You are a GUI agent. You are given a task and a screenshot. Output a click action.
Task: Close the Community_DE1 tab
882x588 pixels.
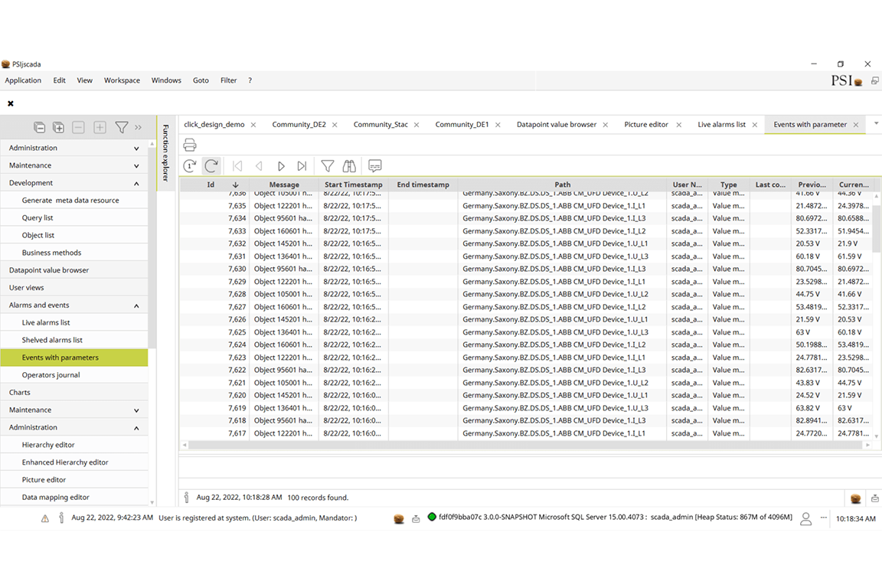[x=498, y=125]
